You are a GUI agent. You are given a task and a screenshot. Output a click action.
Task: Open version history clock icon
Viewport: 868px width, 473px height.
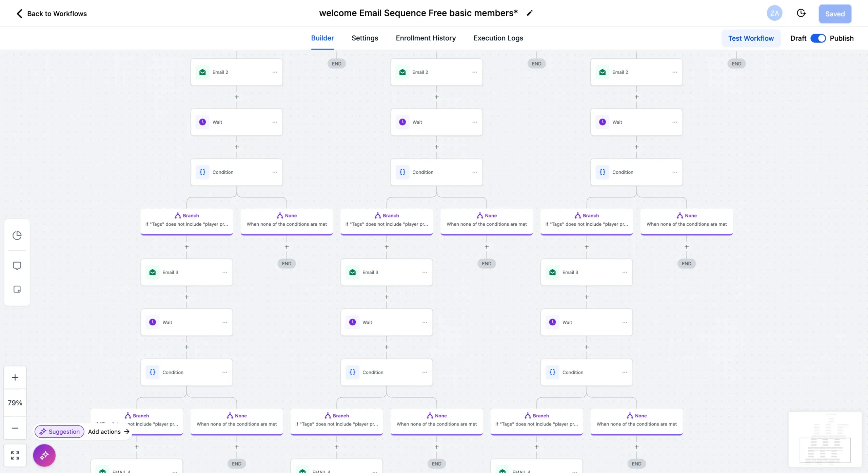pyautogui.click(x=801, y=13)
